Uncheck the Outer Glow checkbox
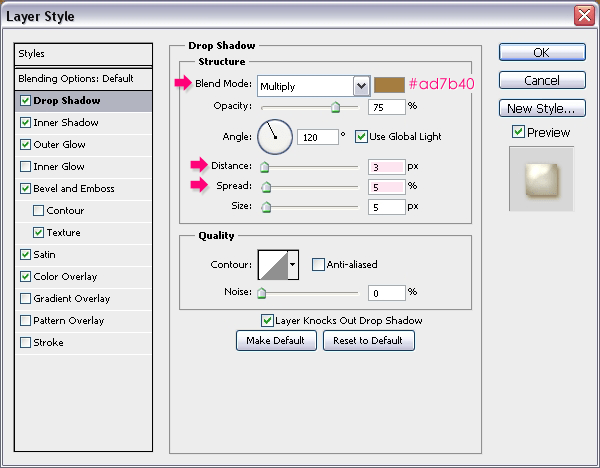The image size is (600, 468). tap(25, 145)
